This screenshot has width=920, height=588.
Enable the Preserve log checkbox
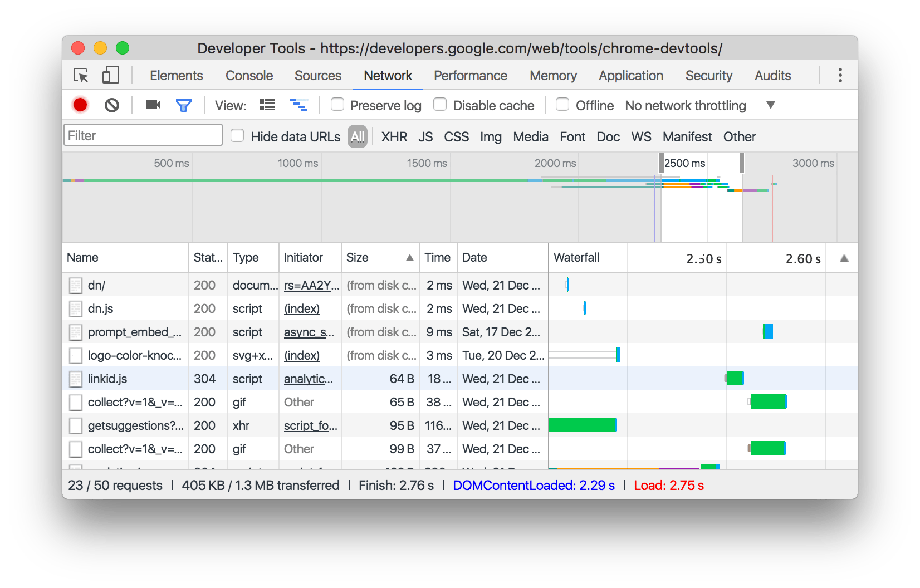(337, 105)
